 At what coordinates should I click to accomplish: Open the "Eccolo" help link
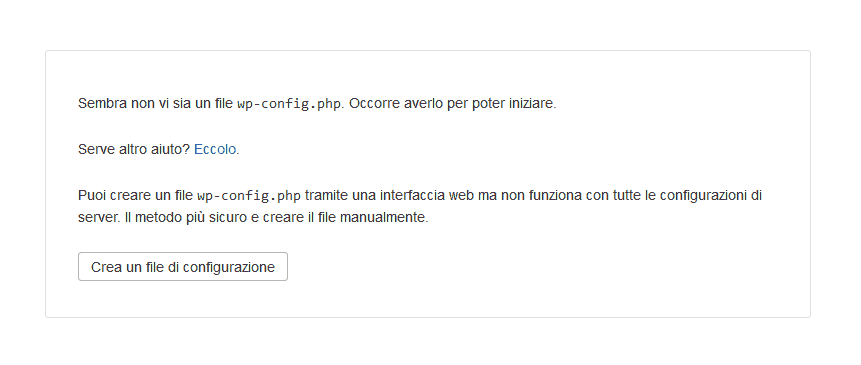[215, 149]
